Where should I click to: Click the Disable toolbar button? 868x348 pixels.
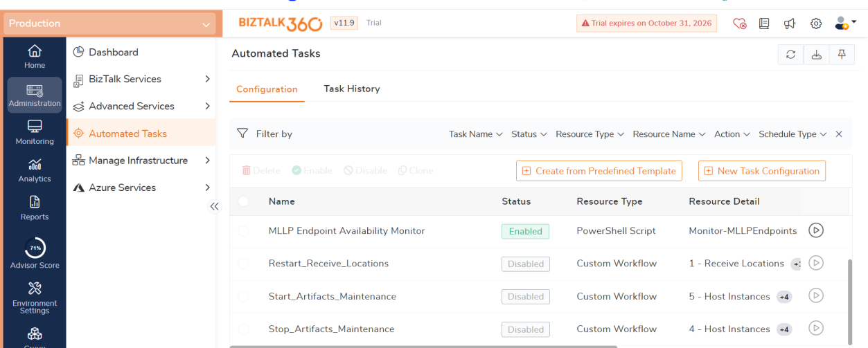(365, 170)
